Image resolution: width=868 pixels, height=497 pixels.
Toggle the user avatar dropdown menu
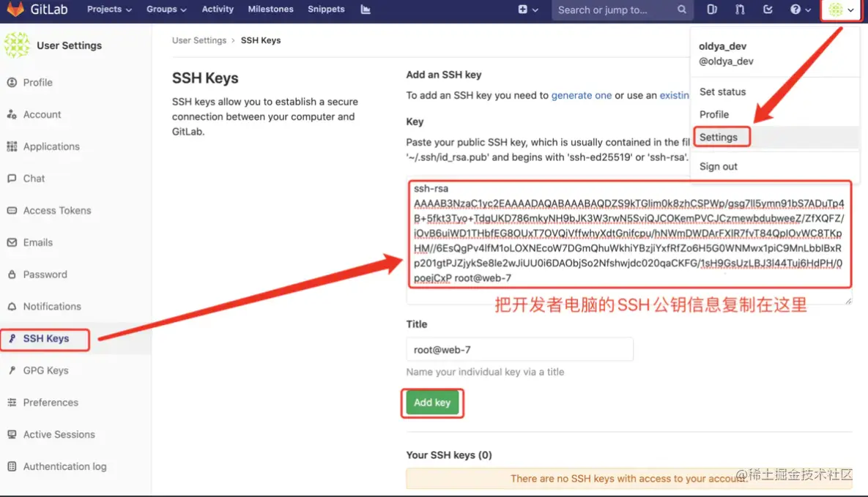point(842,10)
